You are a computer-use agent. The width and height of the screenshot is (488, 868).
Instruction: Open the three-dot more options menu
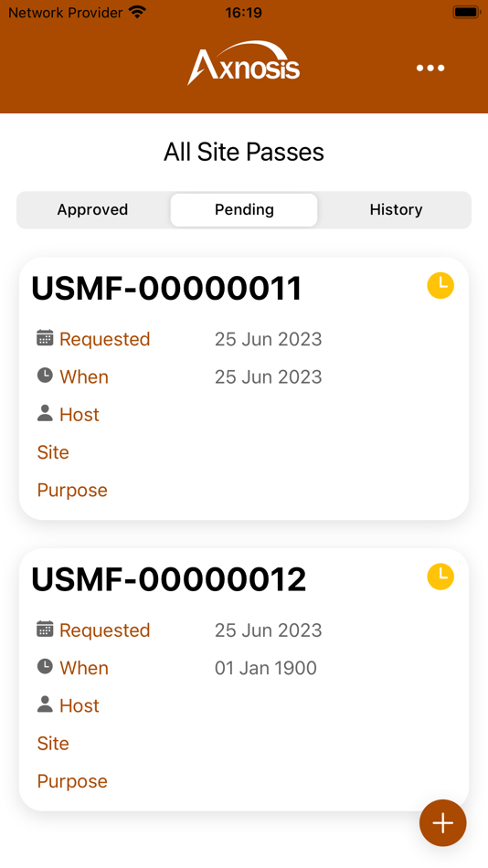coord(430,69)
